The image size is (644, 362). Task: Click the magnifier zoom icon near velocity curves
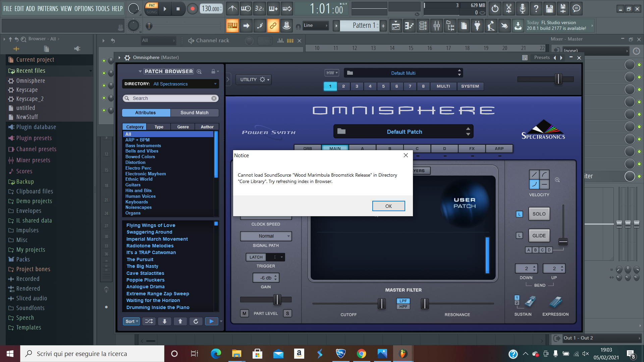coord(557,180)
